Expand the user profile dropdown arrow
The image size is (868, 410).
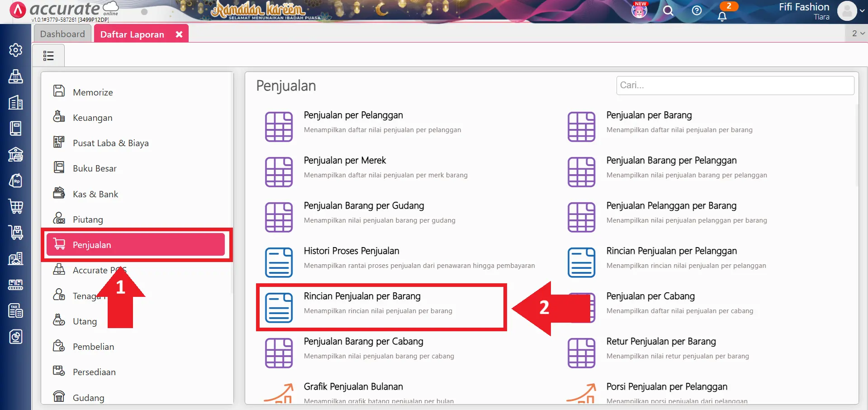[862, 11]
